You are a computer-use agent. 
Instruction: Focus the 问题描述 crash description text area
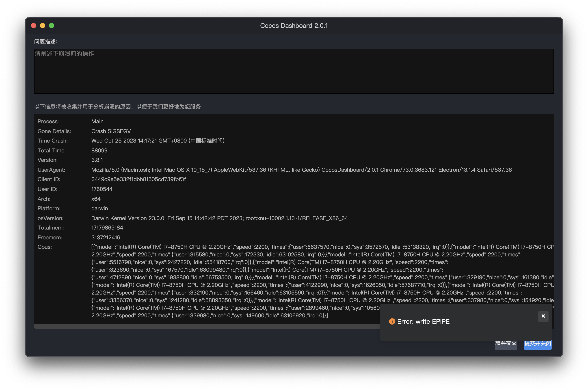pos(294,71)
